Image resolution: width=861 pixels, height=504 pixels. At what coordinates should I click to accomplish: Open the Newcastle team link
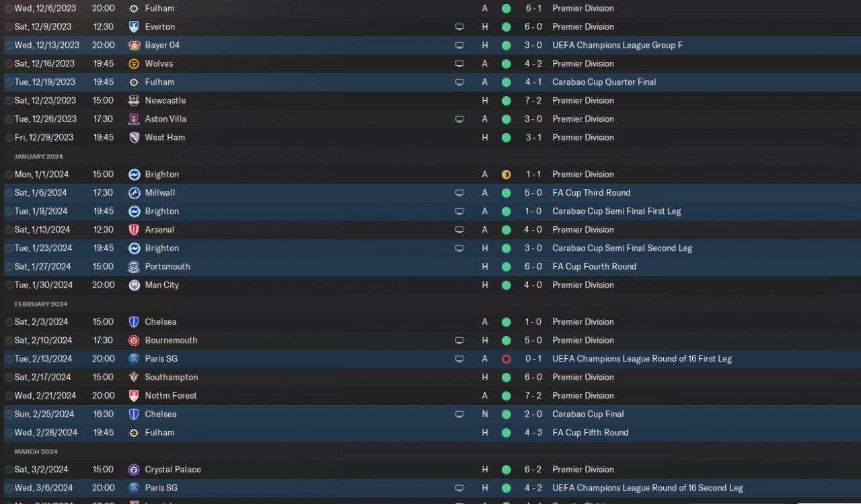click(165, 101)
